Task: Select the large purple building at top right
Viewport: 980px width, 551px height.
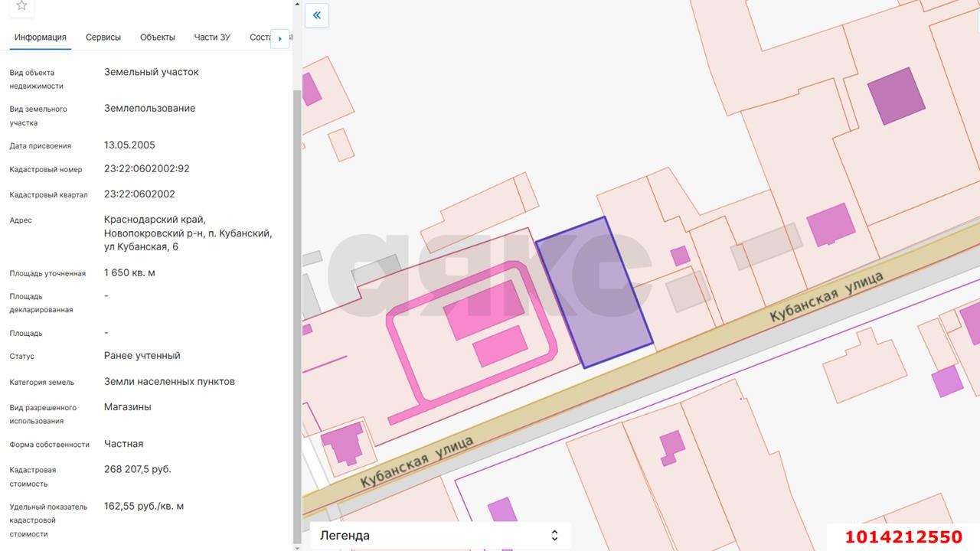Action: 896,96
